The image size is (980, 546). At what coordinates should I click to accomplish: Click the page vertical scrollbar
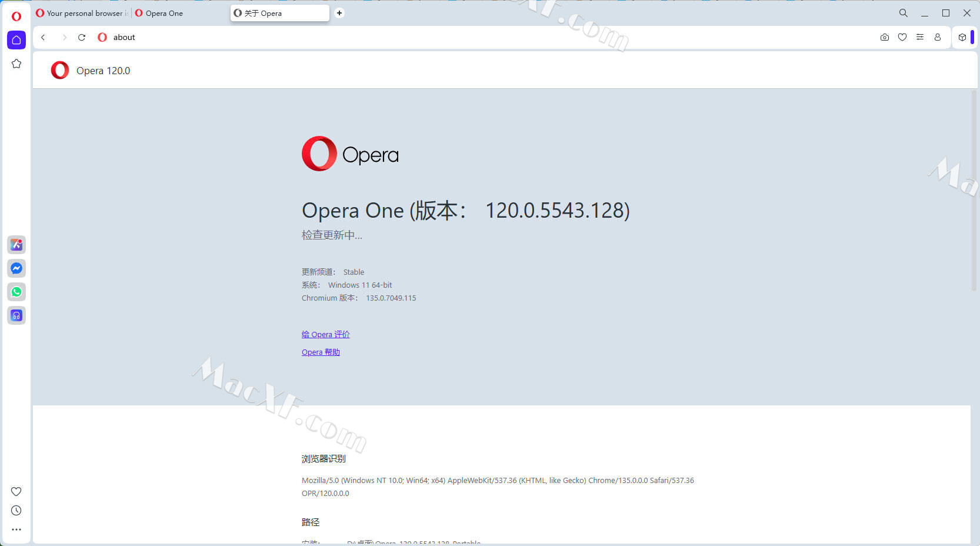(x=974, y=190)
